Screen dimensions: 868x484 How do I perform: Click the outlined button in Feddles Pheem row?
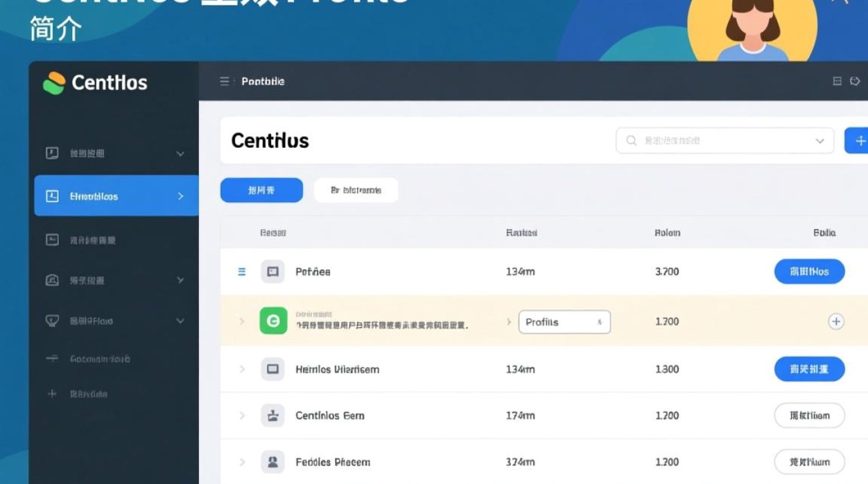click(810, 462)
